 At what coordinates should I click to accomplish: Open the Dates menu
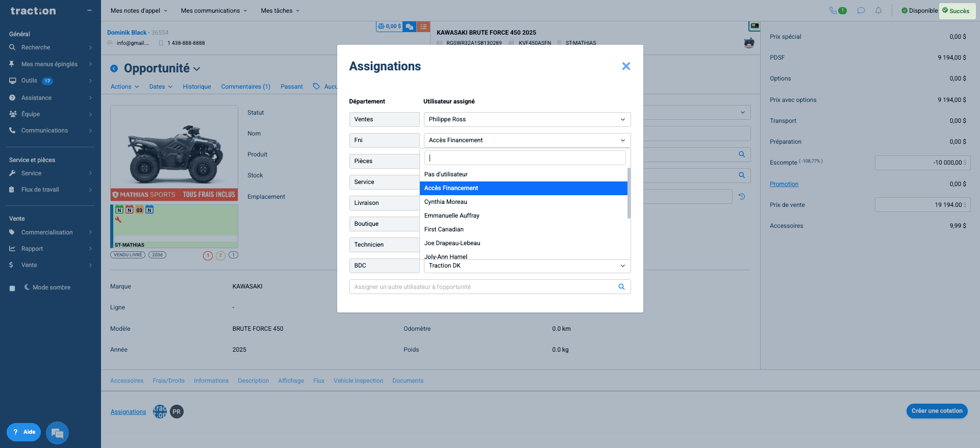point(161,87)
